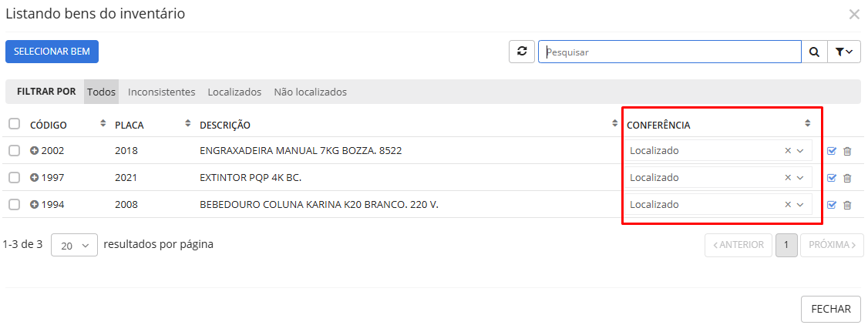Open the filter funnel dropdown
Screen dimensions: 868x325
[844, 52]
